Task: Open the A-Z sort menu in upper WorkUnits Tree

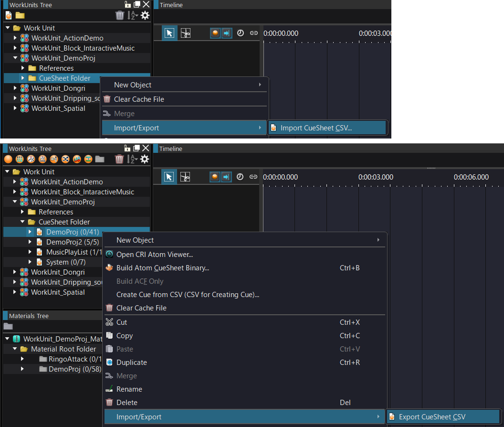Action: click(132, 15)
